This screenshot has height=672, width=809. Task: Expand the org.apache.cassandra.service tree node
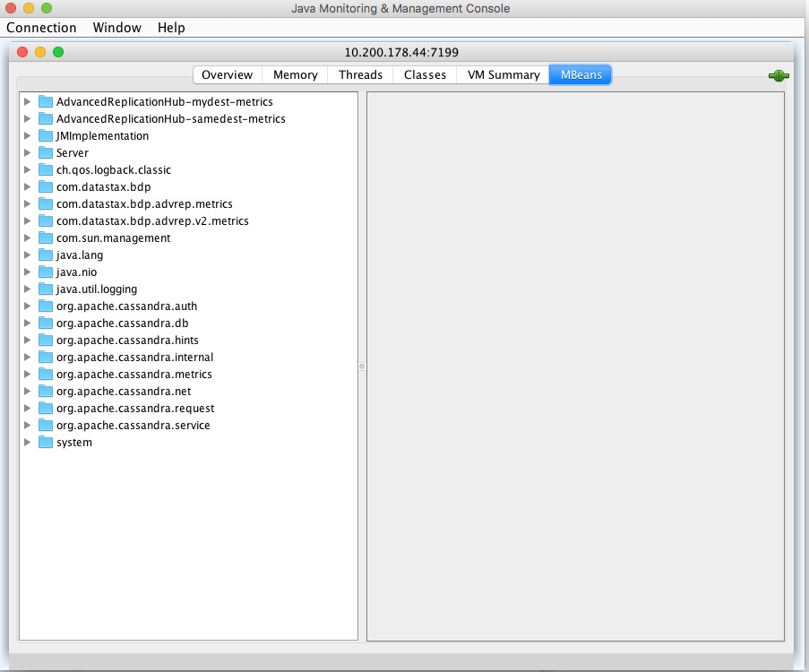[28, 425]
